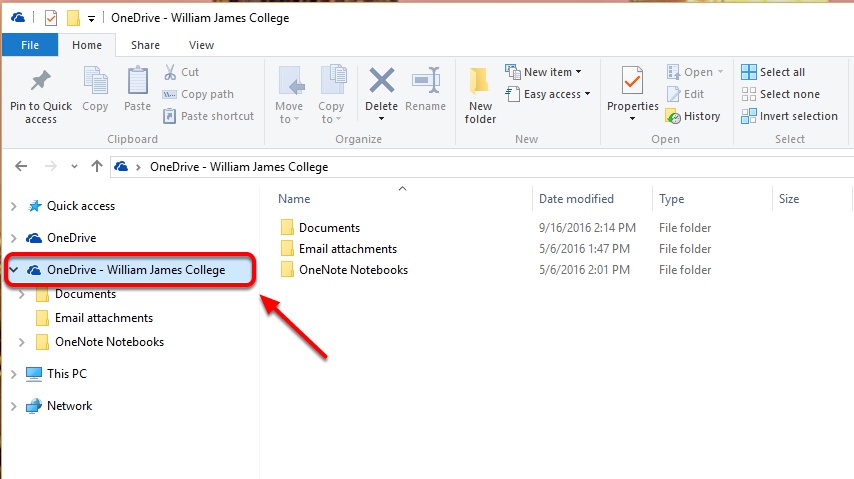Click the Cut scissors icon
854x479 pixels.
[x=170, y=72]
